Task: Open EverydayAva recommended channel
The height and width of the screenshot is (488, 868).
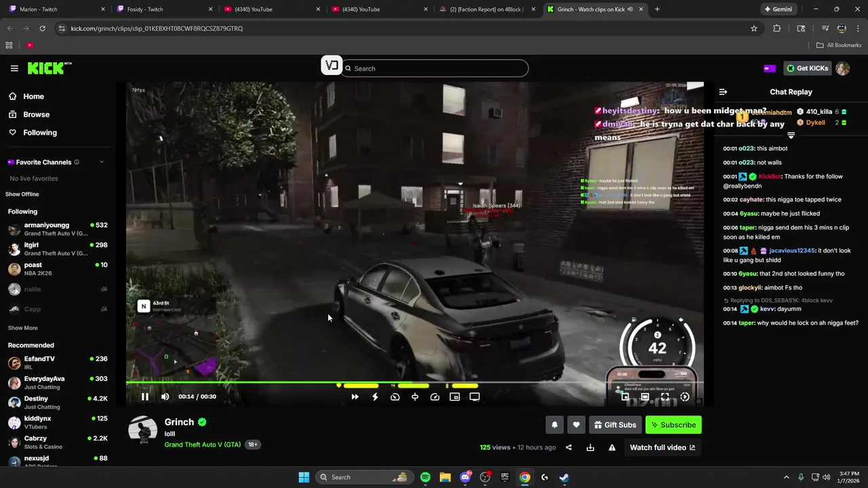Action: (x=58, y=383)
